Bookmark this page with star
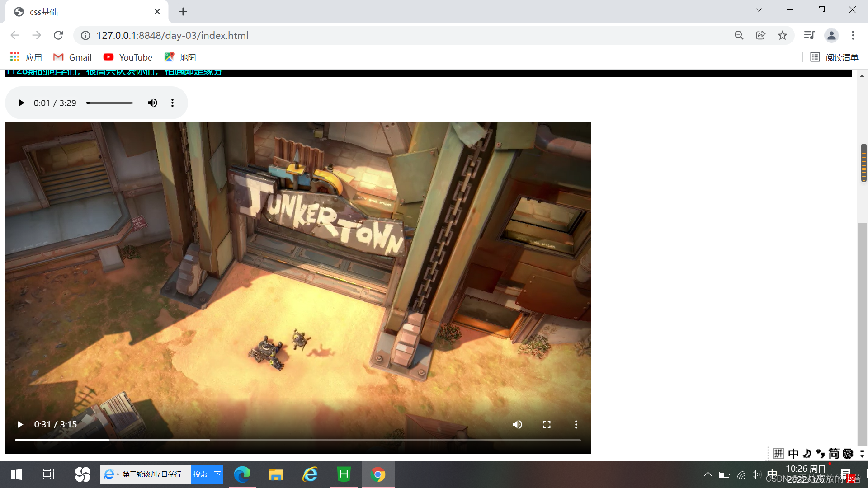The width and height of the screenshot is (868, 488). 783,35
